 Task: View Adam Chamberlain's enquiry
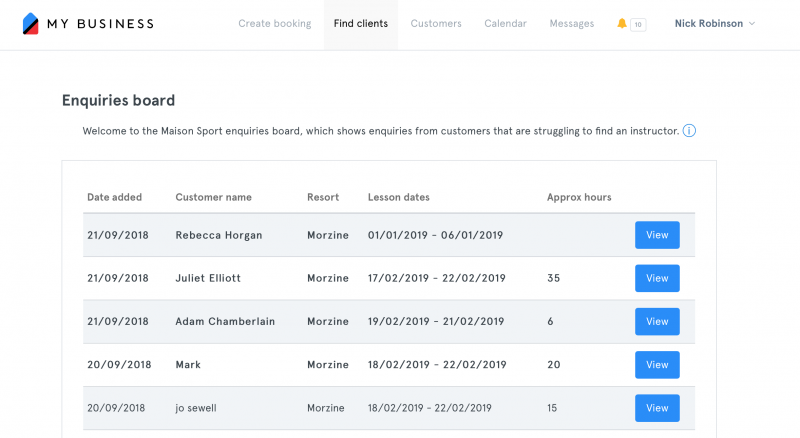(657, 322)
